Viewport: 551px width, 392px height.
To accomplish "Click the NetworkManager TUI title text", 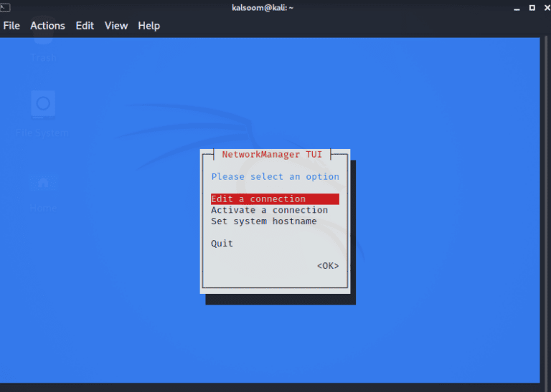I will pos(272,154).
